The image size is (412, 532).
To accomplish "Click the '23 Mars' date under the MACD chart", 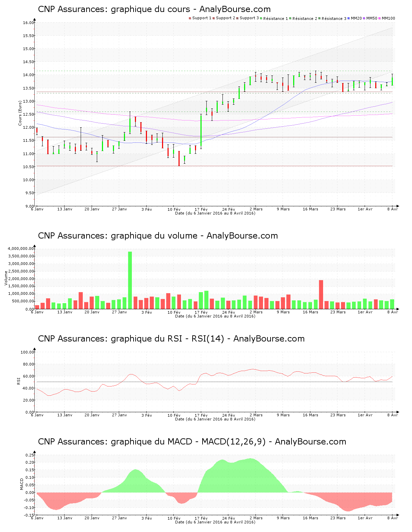I will (x=338, y=518).
